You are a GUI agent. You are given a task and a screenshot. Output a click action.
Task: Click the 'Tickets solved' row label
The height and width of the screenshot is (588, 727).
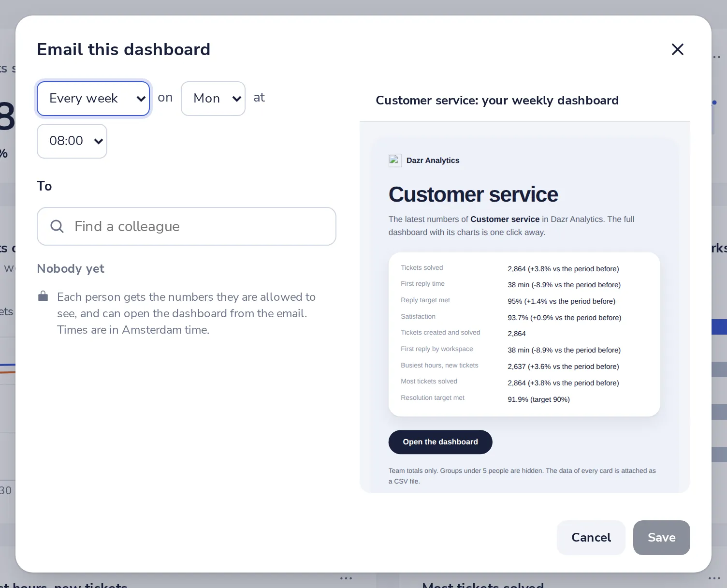pos(422,267)
